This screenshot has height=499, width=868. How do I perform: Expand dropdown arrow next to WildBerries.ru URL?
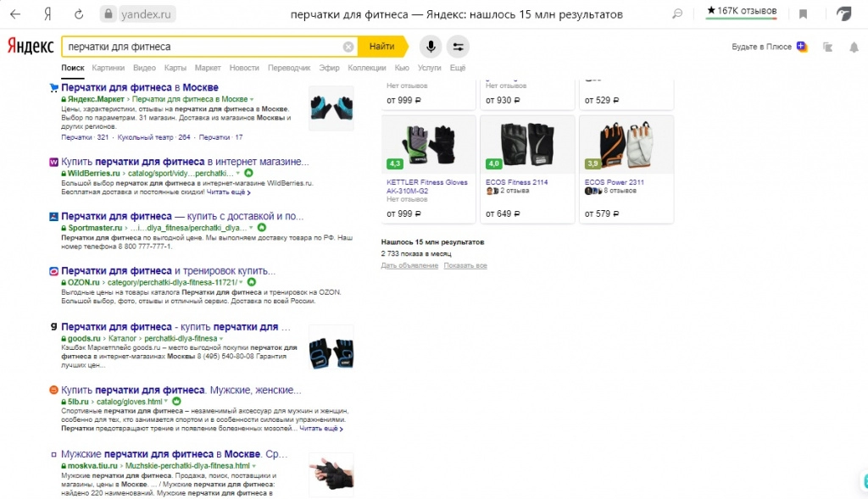pos(238,174)
